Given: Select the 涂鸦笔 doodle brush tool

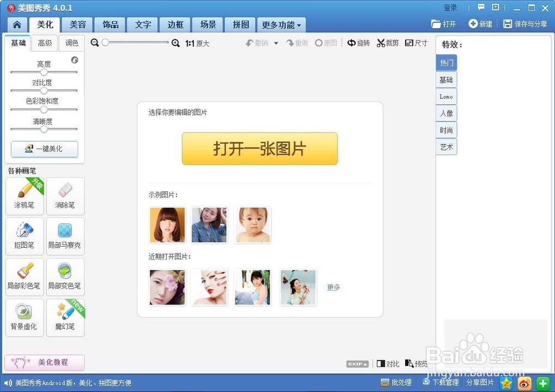Looking at the screenshot, I should 25,196.
